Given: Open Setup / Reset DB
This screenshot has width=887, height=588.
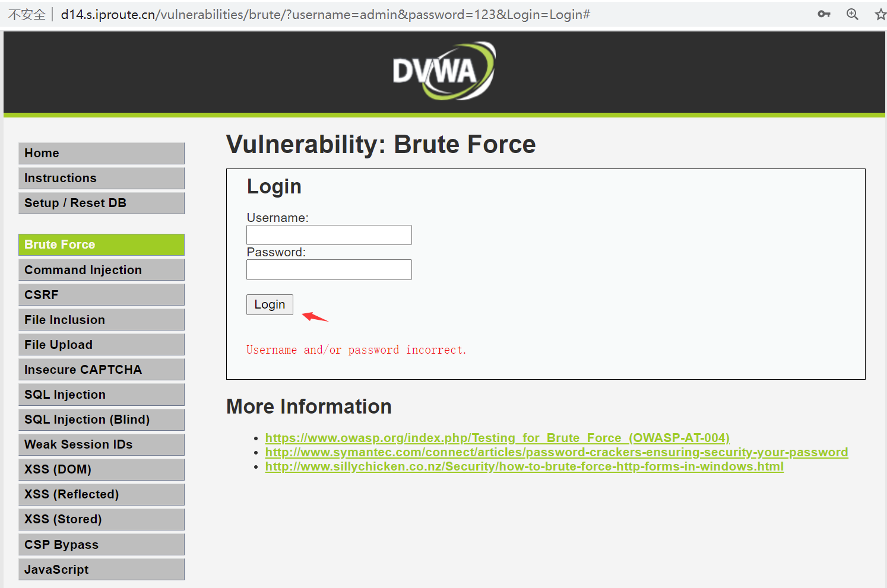Looking at the screenshot, I should click(102, 203).
